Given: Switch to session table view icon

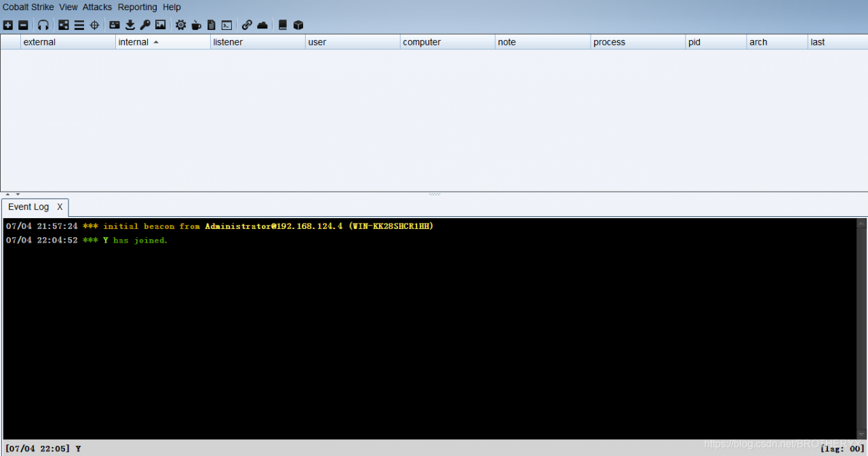Looking at the screenshot, I should coord(79,25).
